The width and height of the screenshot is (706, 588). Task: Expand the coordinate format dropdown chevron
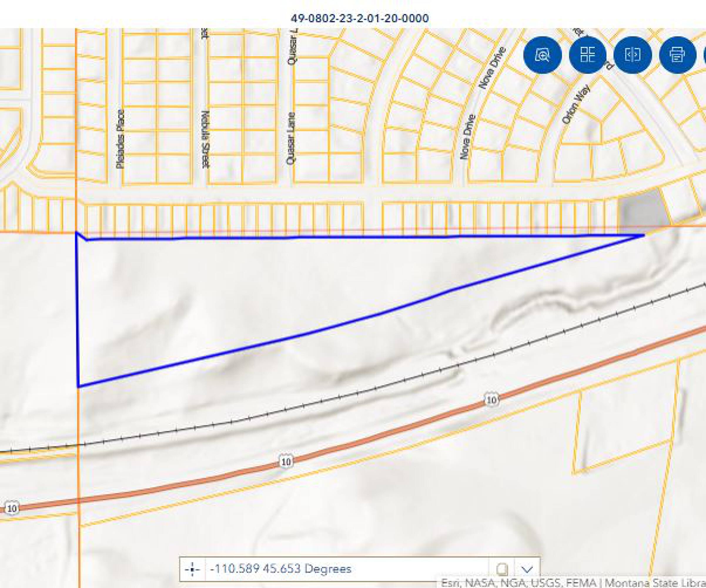click(527, 569)
